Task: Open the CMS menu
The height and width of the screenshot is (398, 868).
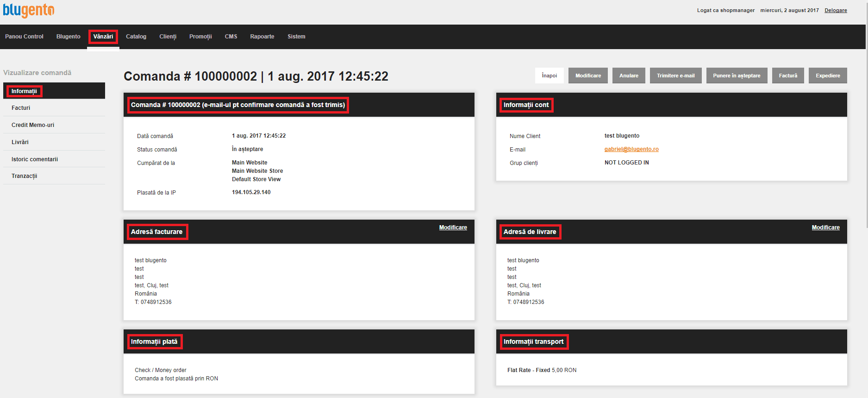Action: coord(231,37)
